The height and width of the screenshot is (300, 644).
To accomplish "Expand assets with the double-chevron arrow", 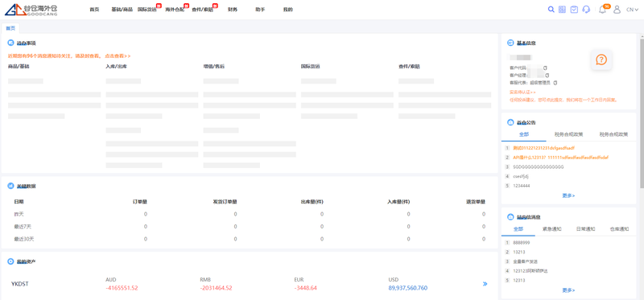I will click(485, 284).
